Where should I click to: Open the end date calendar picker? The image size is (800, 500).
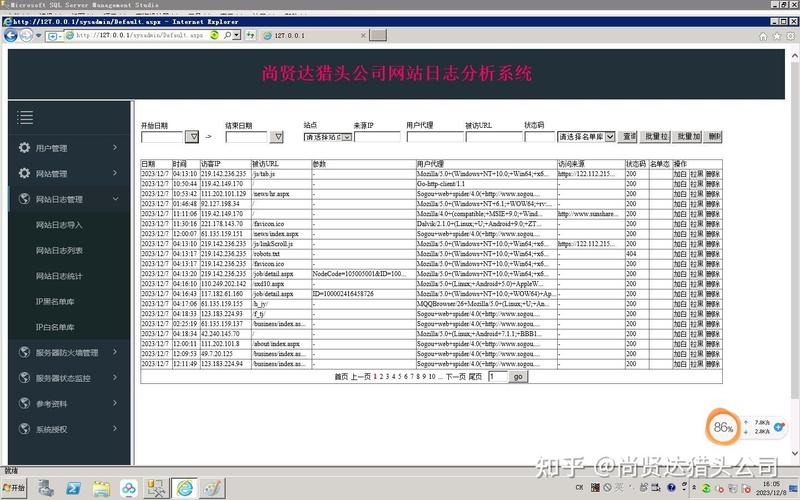tap(278, 137)
